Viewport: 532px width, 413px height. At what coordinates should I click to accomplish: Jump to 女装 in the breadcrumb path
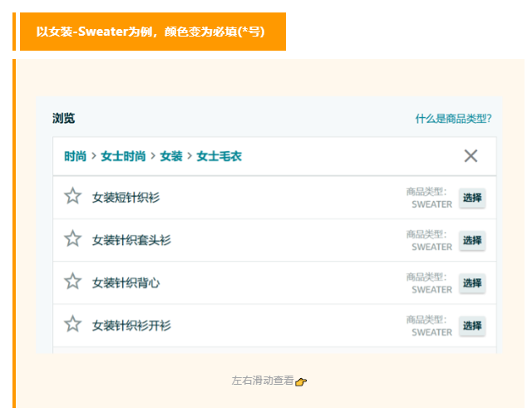pos(171,156)
